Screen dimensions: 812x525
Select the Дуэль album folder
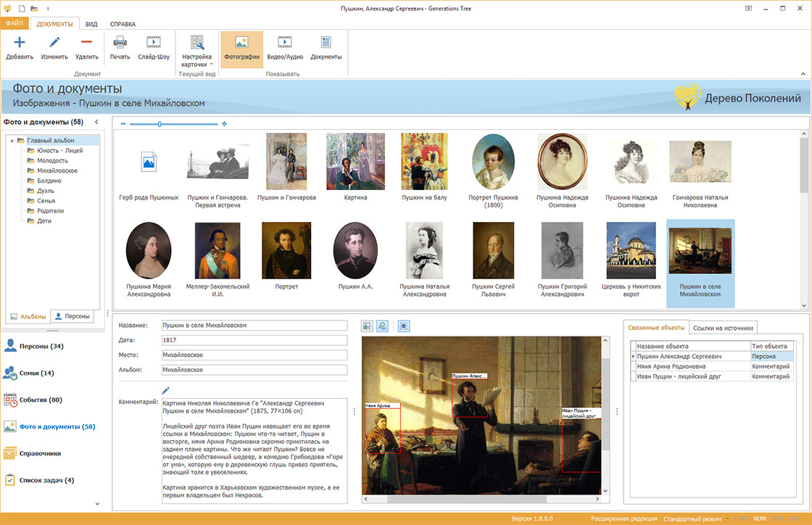tap(45, 191)
